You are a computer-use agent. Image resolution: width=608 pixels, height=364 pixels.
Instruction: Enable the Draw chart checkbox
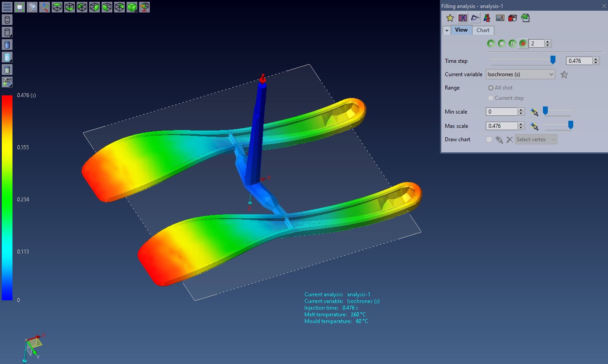coord(489,139)
